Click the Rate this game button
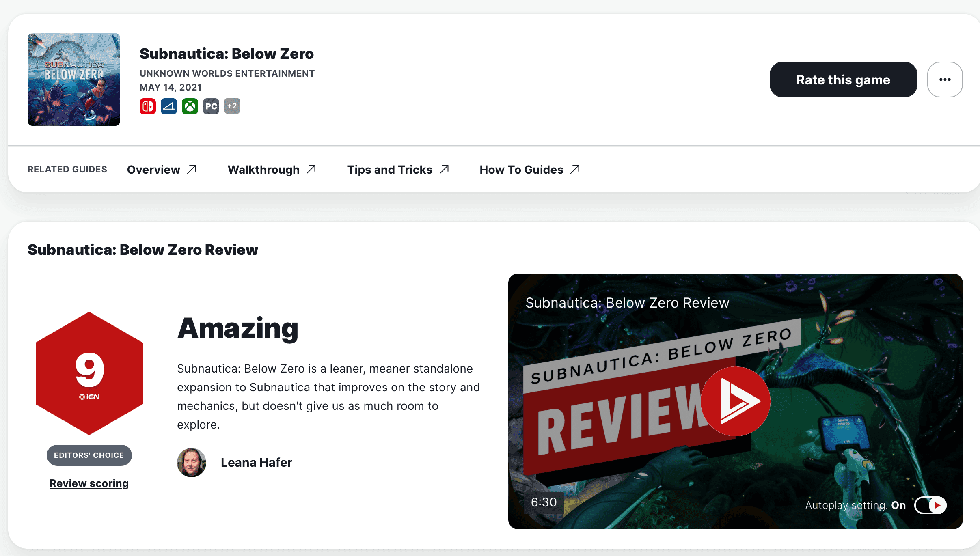This screenshot has height=556, width=980. pyautogui.click(x=843, y=80)
